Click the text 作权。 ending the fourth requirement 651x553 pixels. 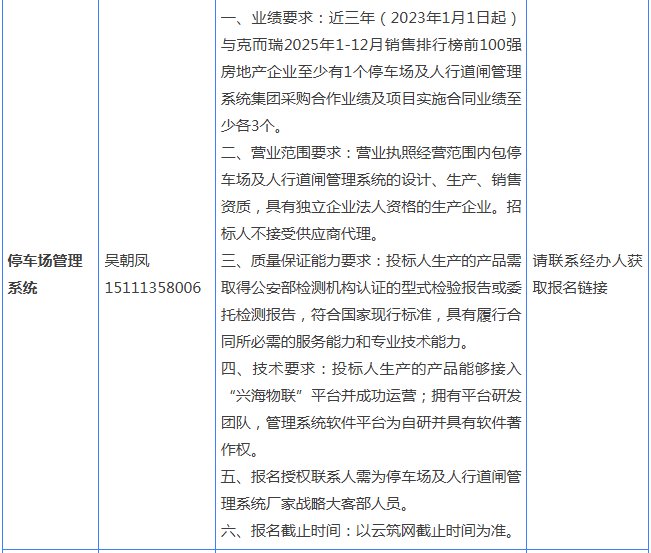(x=240, y=450)
